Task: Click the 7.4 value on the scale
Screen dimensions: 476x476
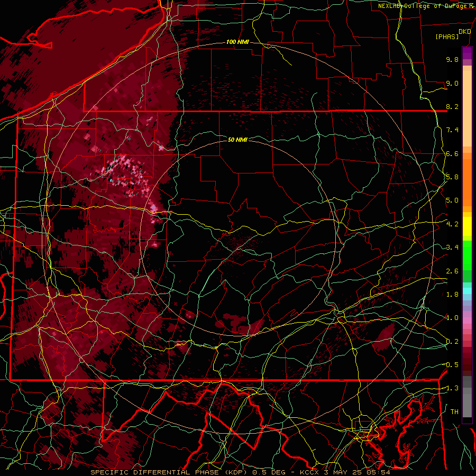Action: click(x=452, y=130)
